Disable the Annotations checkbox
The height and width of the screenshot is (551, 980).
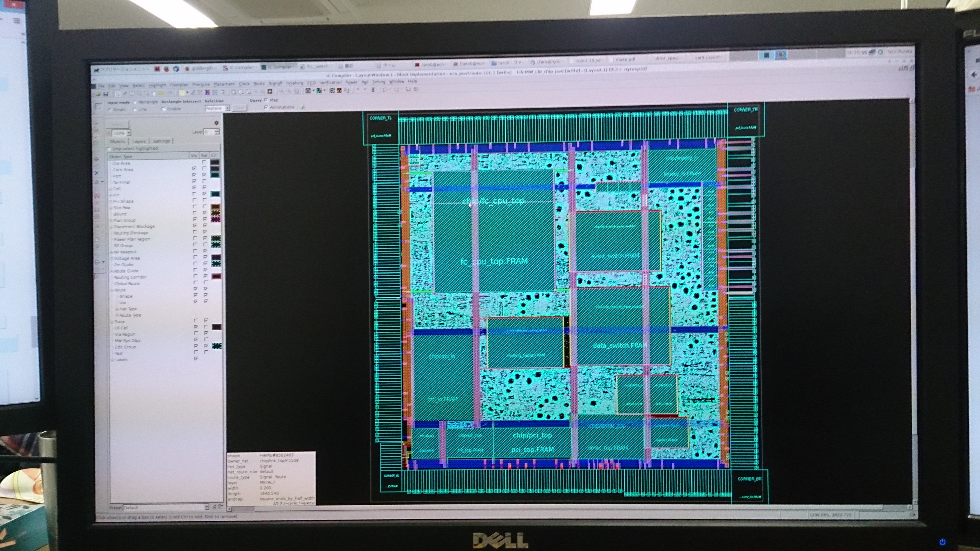coord(266,107)
